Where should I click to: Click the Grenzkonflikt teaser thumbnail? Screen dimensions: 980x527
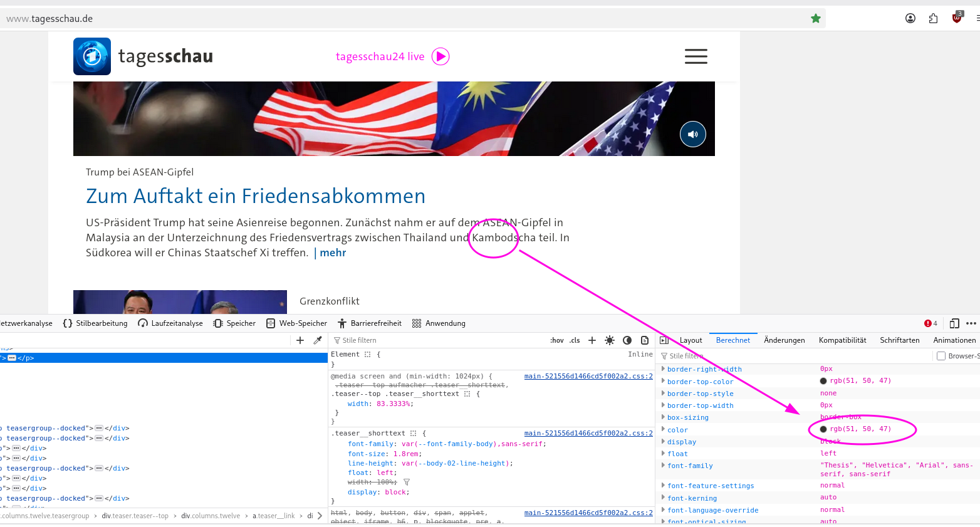pos(180,302)
